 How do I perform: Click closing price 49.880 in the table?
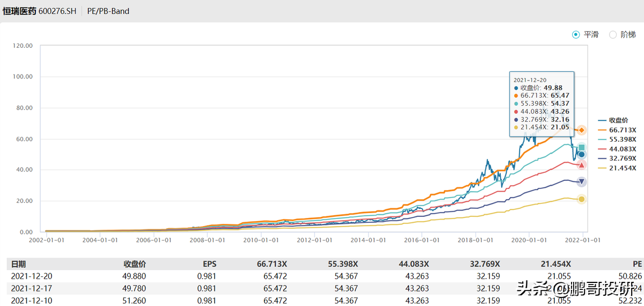pos(135,276)
